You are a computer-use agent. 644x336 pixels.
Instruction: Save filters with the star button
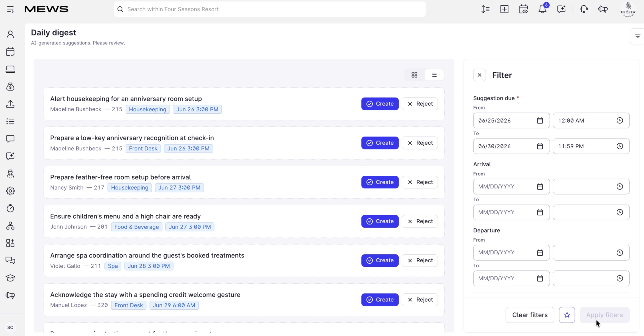[x=567, y=315]
